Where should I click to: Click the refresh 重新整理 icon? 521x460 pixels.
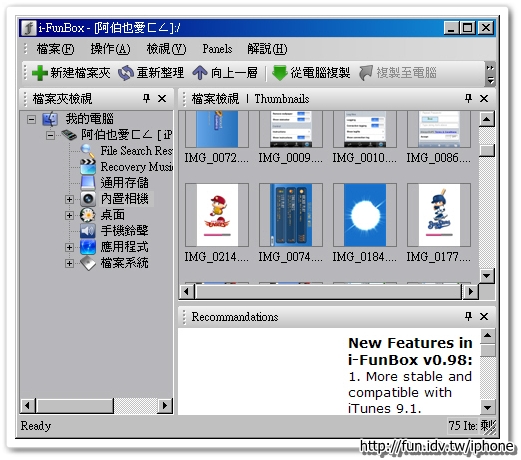(x=126, y=73)
